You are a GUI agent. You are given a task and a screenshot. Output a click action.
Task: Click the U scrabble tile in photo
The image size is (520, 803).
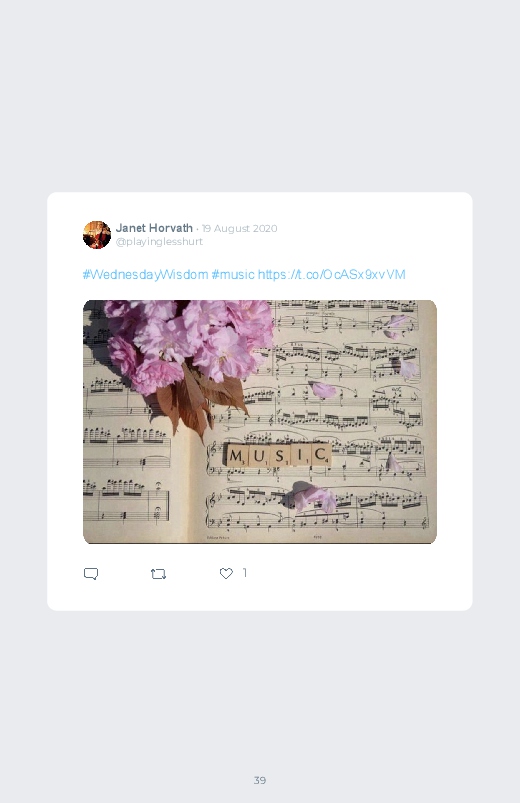[258, 455]
